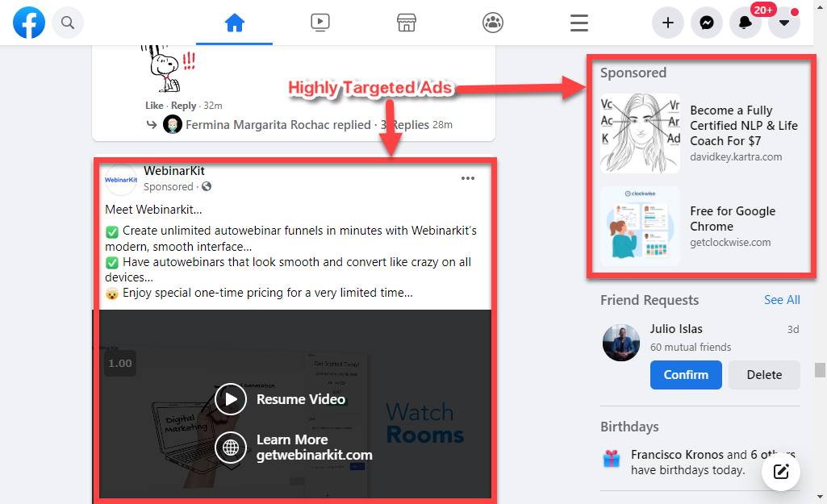Delete Julio Islas friend request
The height and width of the screenshot is (504, 827).
click(764, 375)
